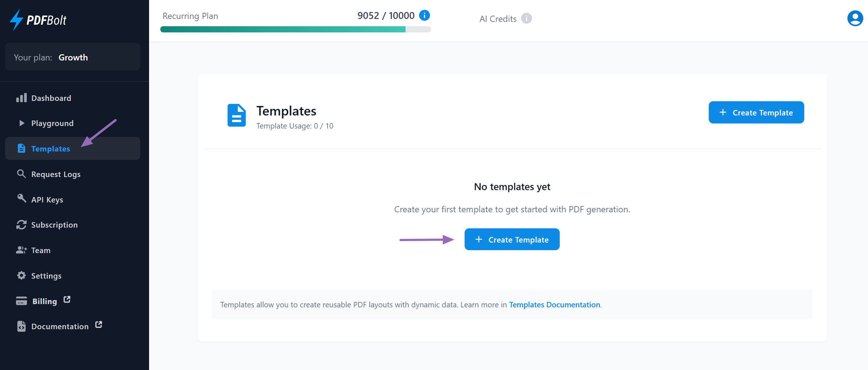The width and height of the screenshot is (868, 370).
Task: Select the Team members icon
Action: (x=21, y=250)
